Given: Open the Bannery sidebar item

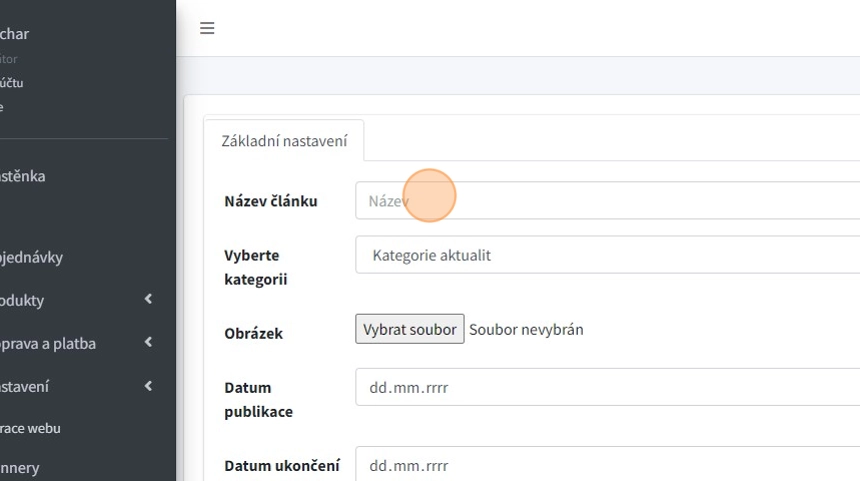Looking at the screenshot, I should coord(20,467).
